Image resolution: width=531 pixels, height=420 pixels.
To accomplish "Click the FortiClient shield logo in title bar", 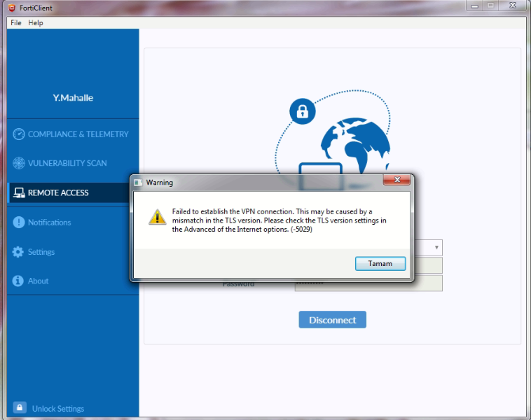I will point(12,8).
